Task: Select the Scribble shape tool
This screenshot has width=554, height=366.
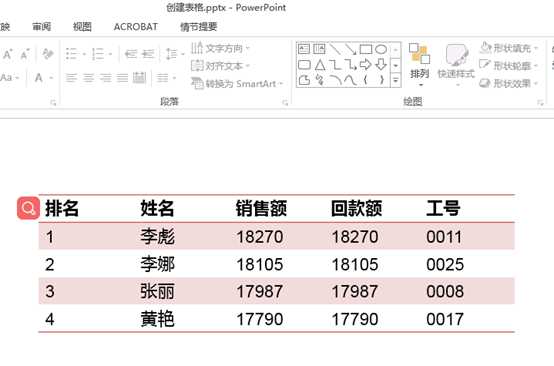Action: tap(320, 80)
